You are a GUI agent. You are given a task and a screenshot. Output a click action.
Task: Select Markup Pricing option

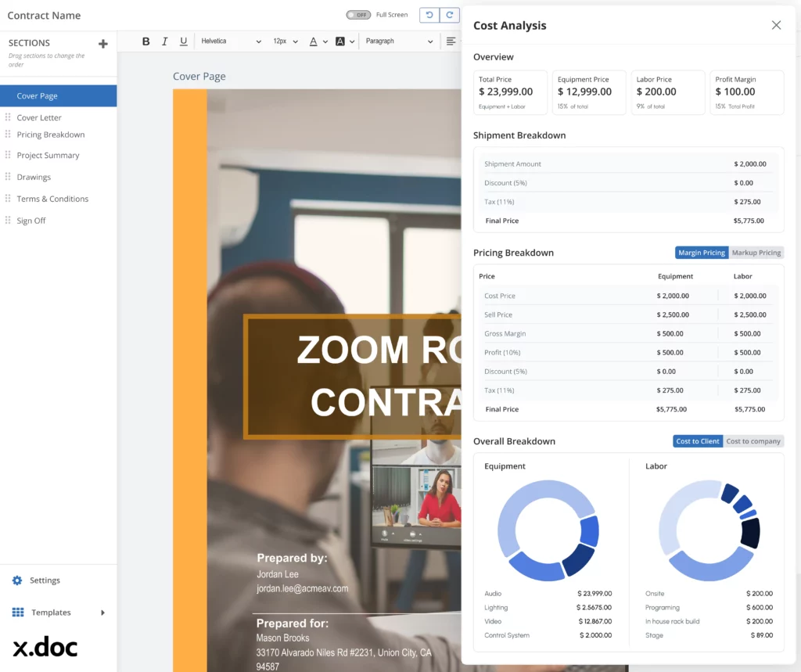coord(756,253)
